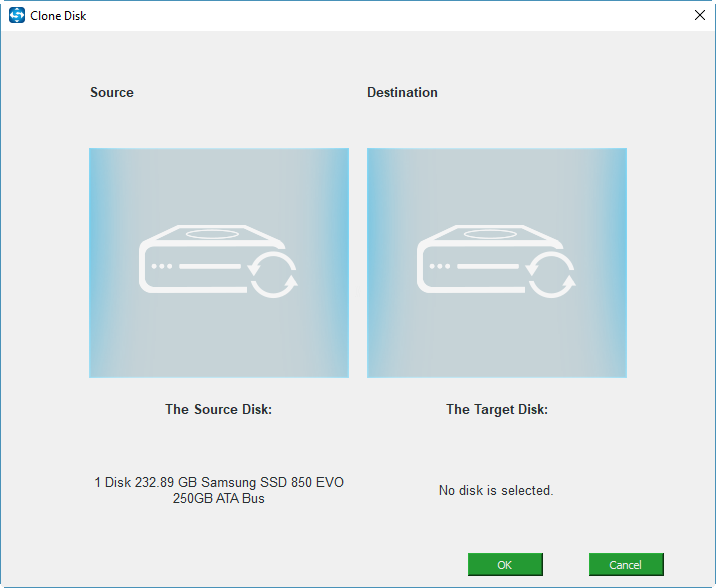Screen dimensions: 716x588
Task: Click the 'No disk is selected.' text
Action: [496, 490]
